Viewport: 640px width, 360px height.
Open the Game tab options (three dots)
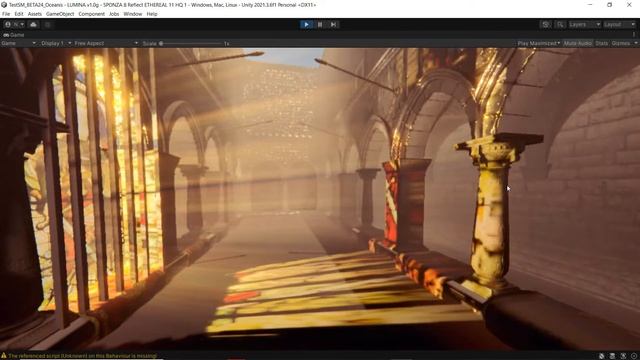(x=634, y=35)
